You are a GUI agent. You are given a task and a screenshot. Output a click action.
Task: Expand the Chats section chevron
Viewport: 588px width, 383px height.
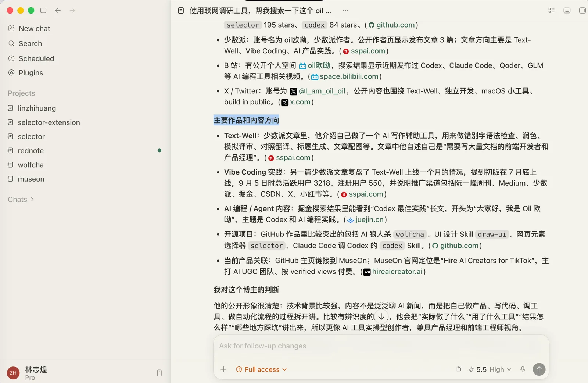click(x=32, y=199)
